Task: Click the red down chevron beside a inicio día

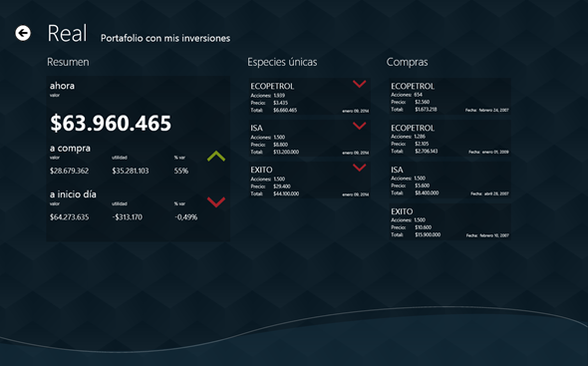Action: point(216,202)
